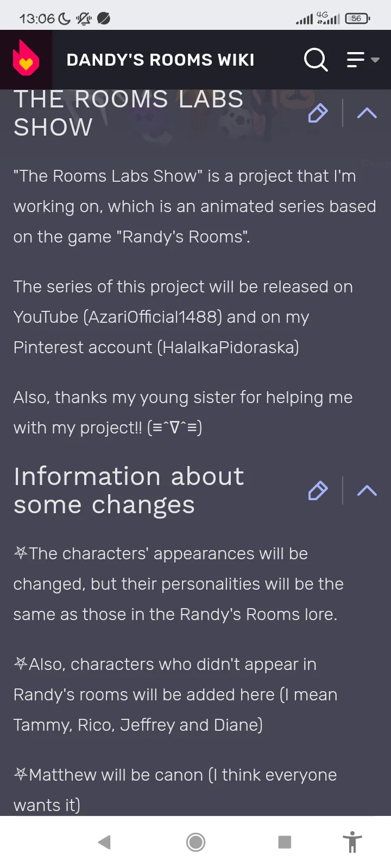Tap the accessibility figure shortcut
Viewport: 391px width, 868px height.
click(x=352, y=842)
